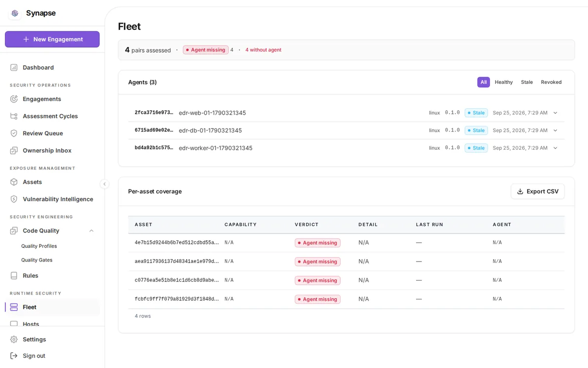Click the Agent missing badge in summary bar
This screenshot has height=368, width=588.
coord(206,50)
